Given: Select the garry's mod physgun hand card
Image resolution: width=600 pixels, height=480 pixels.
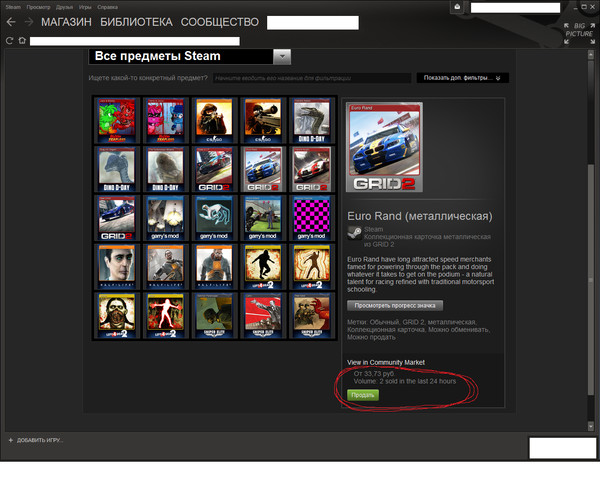Looking at the screenshot, I should click(x=214, y=218).
